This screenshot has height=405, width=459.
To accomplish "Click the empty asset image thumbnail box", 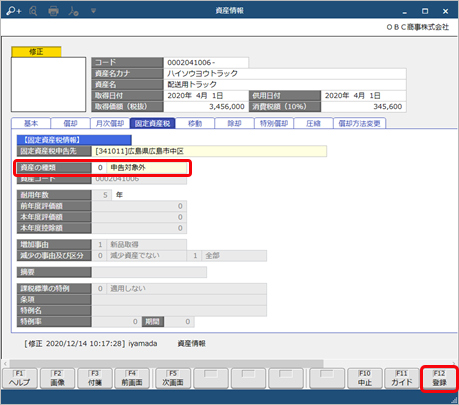I will coord(48,84).
